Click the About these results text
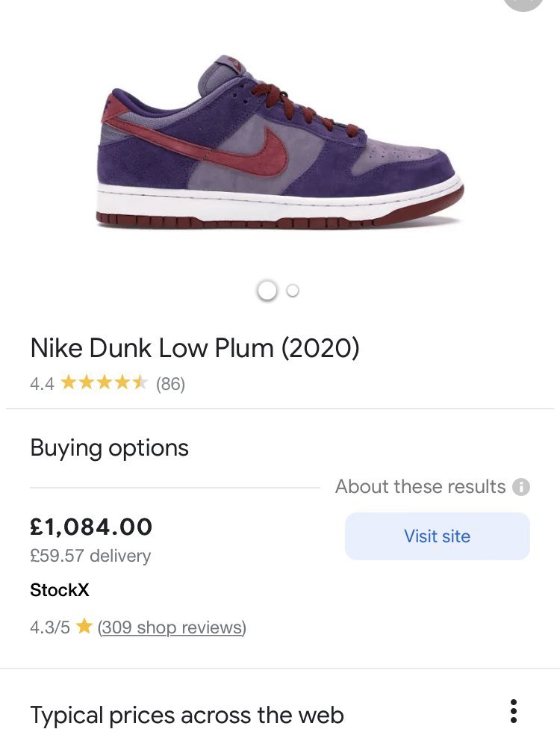560x738 pixels. click(x=420, y=487)
